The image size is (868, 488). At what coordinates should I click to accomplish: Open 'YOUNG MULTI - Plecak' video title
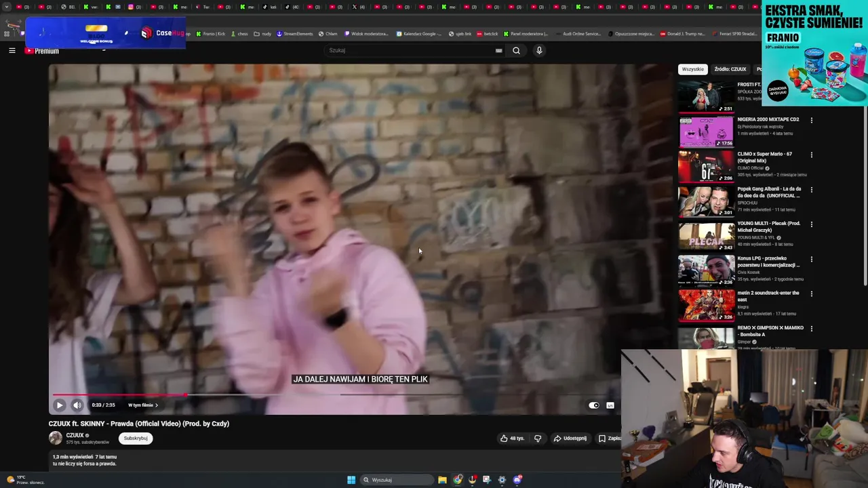tap(769, 227)
